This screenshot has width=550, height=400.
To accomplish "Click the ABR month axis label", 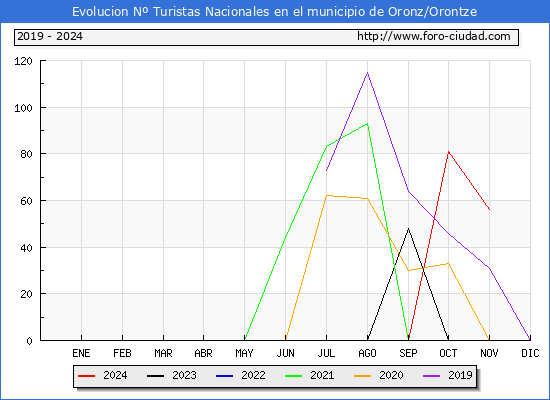I will pos(203,353).
